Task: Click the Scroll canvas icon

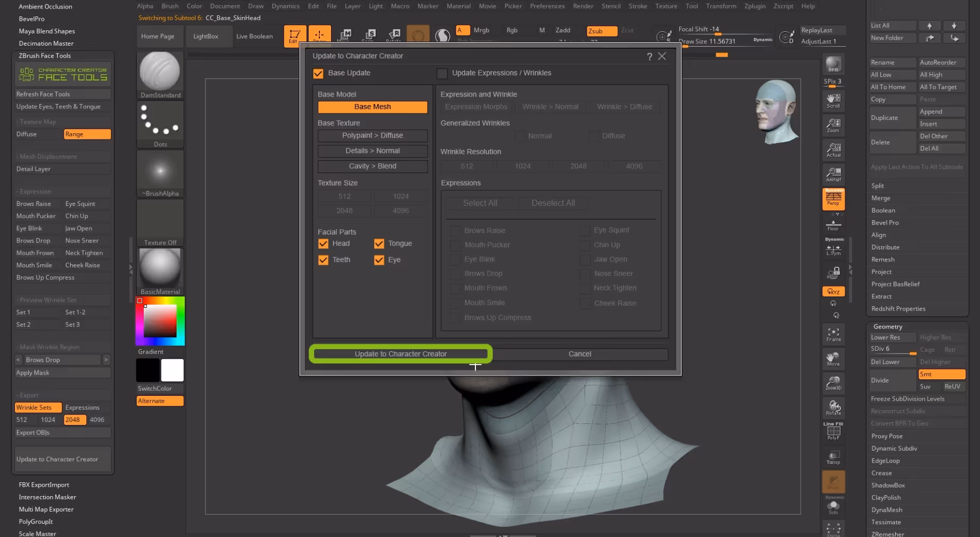Action: click(833, 100)
